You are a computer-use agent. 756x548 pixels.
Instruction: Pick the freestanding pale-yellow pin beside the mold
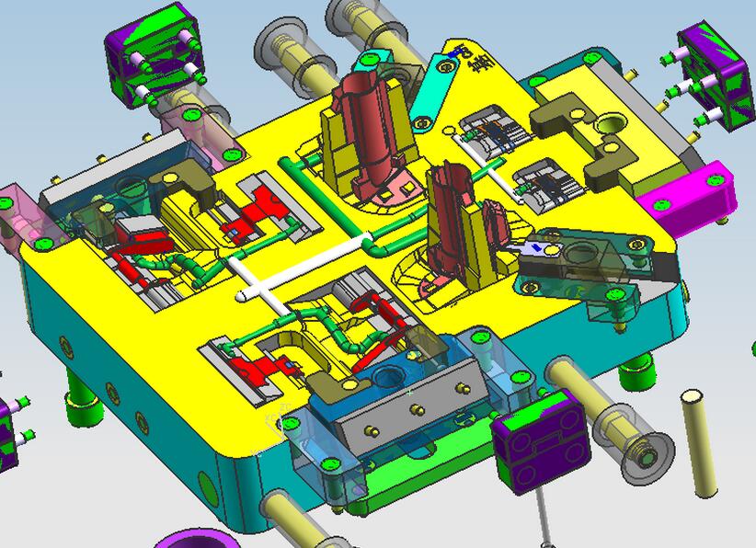coord(698,444)
